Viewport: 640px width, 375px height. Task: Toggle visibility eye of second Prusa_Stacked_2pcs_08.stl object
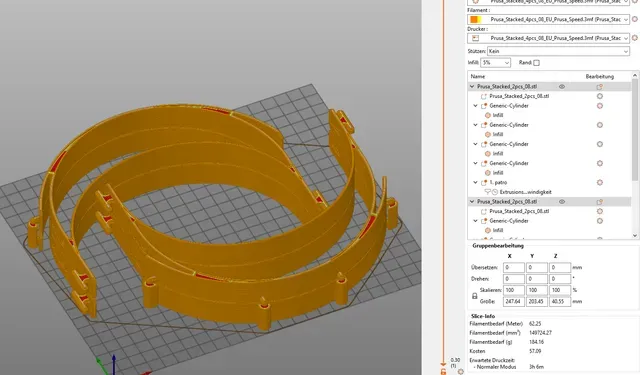coord(562,202)
